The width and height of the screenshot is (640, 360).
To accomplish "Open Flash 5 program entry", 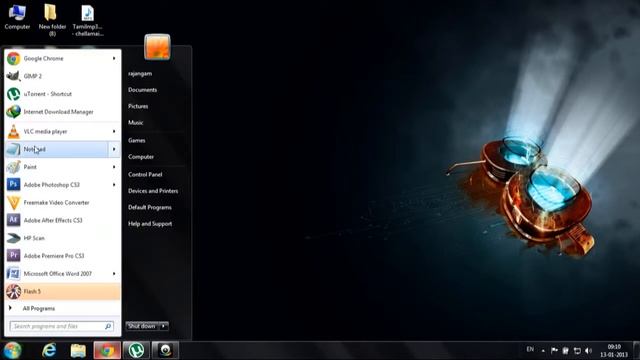I will tap(62, 291).
